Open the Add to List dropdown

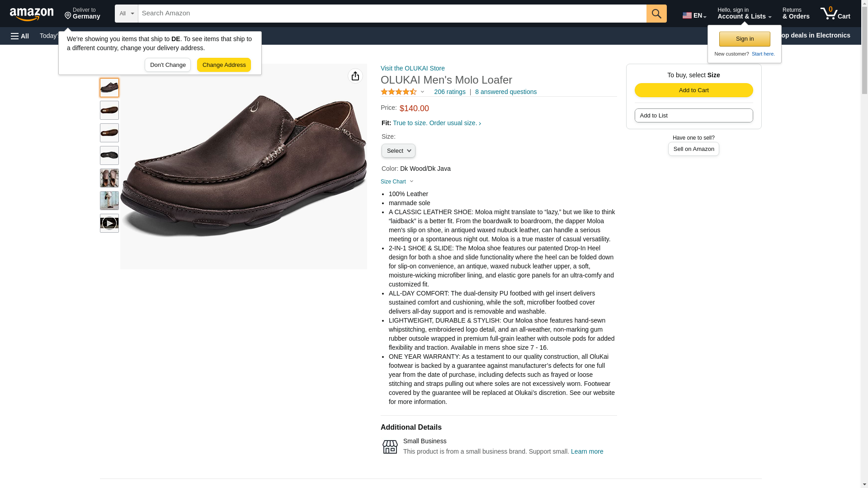tap(693, 116)
